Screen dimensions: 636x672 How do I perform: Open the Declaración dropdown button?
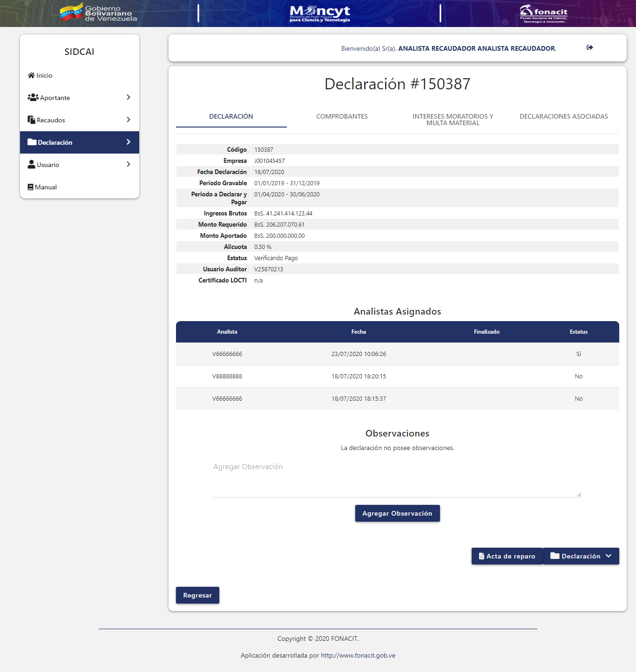click(581, 556)
